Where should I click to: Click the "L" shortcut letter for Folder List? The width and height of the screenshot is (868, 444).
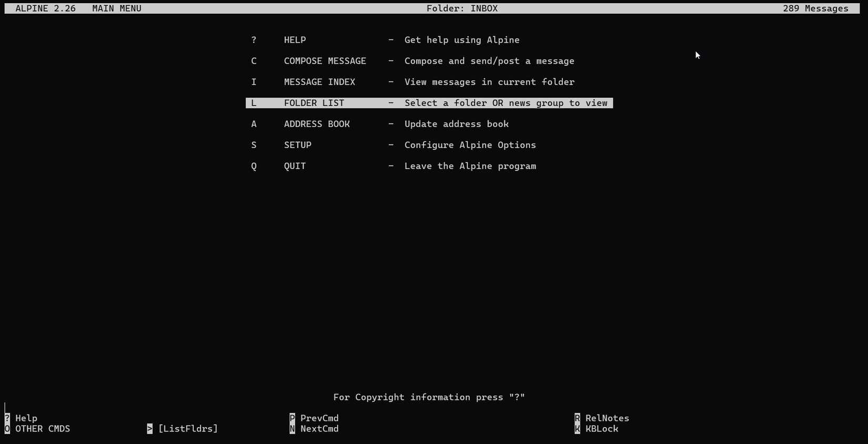(254, 103)
